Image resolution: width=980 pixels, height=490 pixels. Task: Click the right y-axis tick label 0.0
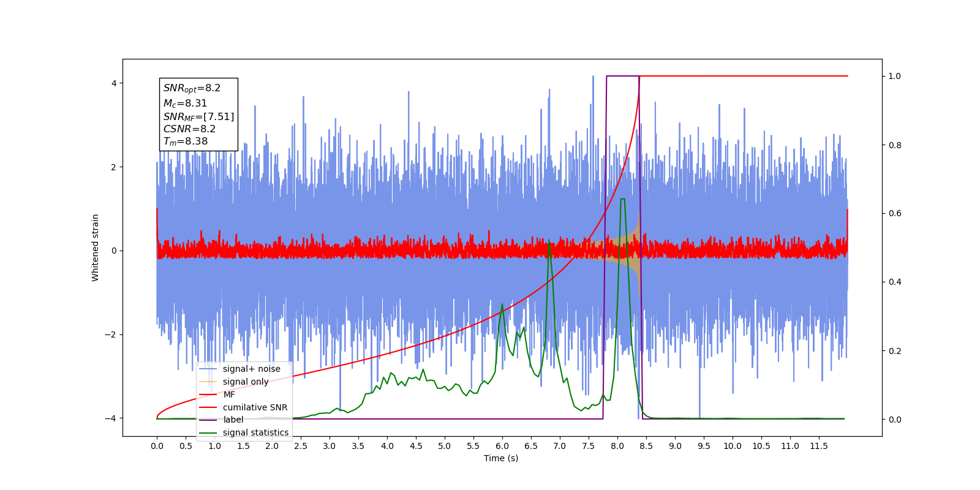click(895, 420)
